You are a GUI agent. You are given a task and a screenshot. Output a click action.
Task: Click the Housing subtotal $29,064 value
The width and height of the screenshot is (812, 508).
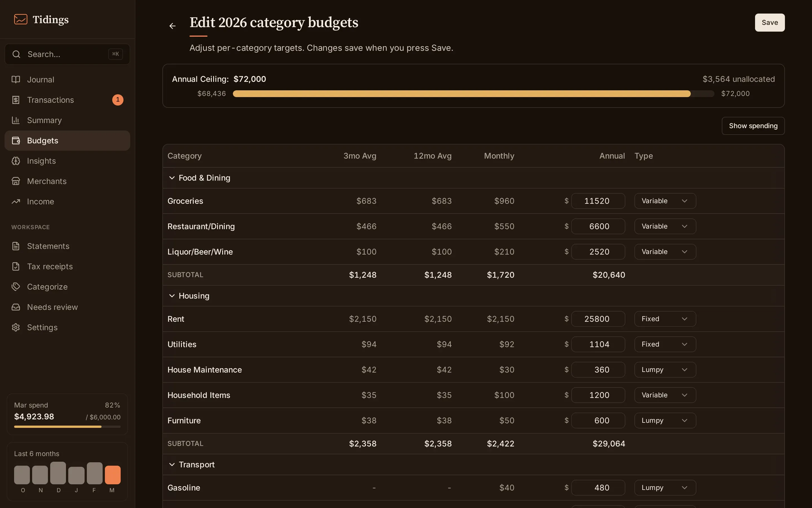(x=609, y=443)
